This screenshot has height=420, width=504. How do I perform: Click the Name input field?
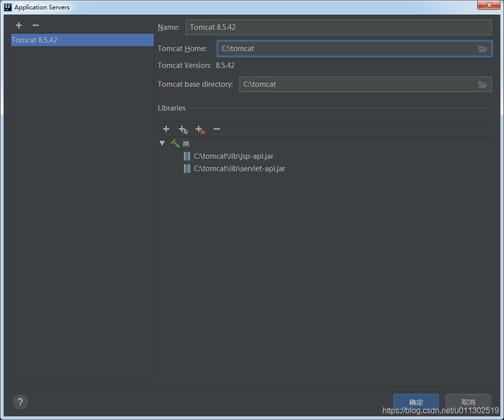pos(338,27)
